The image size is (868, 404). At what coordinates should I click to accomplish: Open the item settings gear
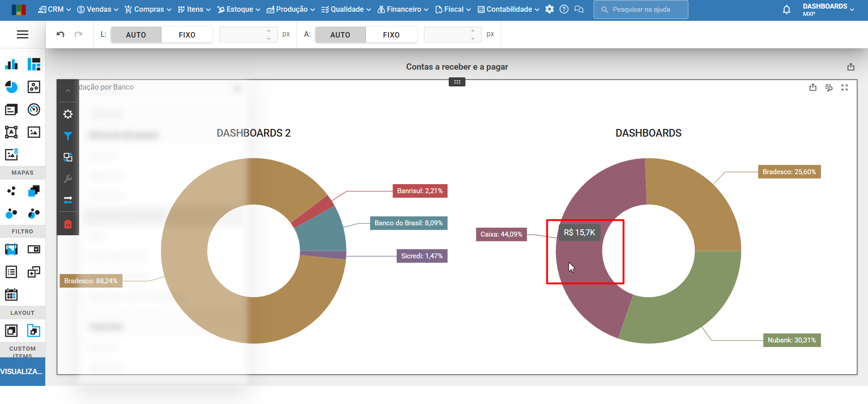[68, 114]
